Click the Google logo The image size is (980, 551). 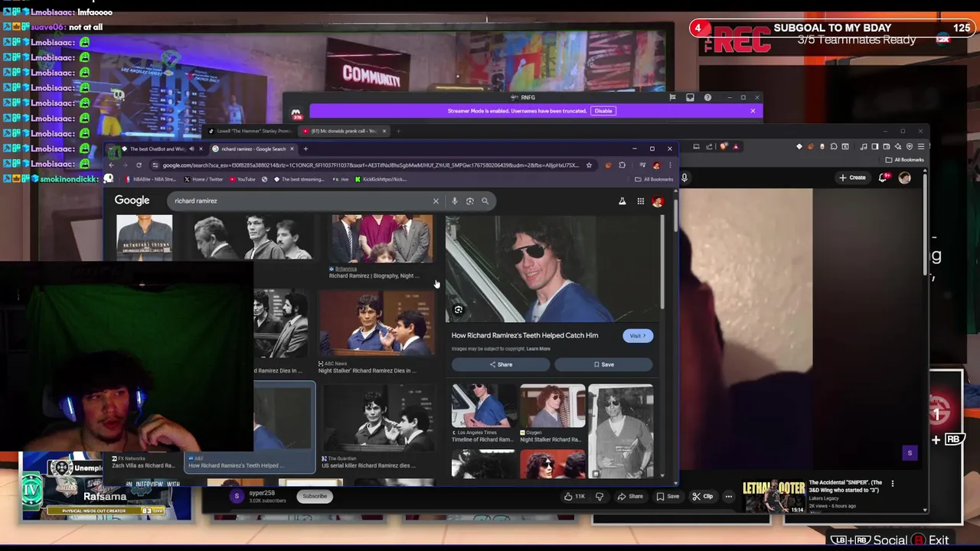[x=132, y=201]
